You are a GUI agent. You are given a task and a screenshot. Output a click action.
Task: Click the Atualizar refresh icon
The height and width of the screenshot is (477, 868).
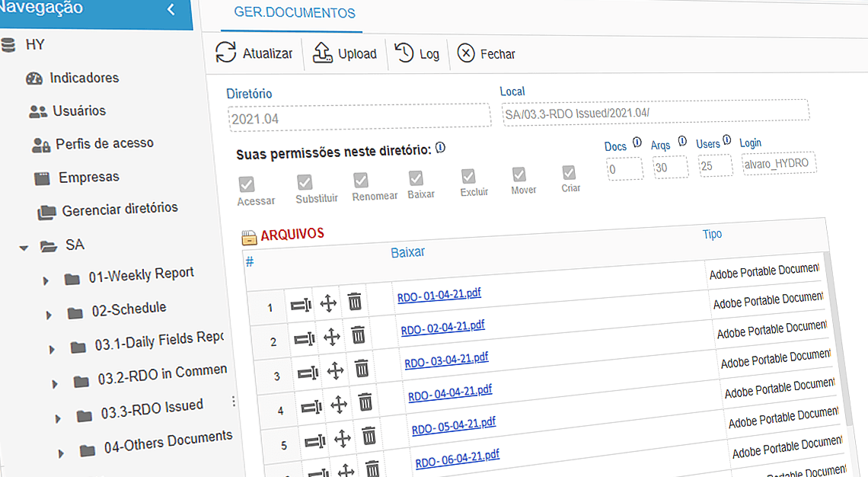[226, 53]
